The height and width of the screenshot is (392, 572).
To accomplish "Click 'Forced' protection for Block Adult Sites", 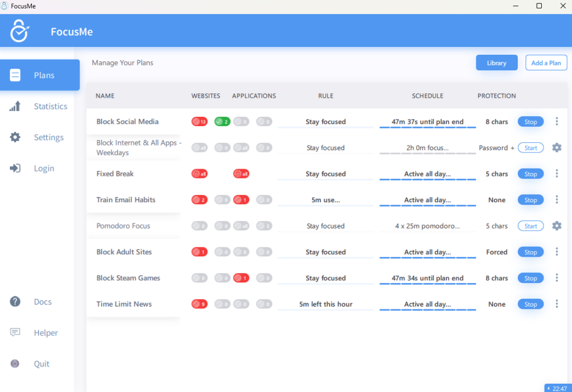I will (497, 252).
